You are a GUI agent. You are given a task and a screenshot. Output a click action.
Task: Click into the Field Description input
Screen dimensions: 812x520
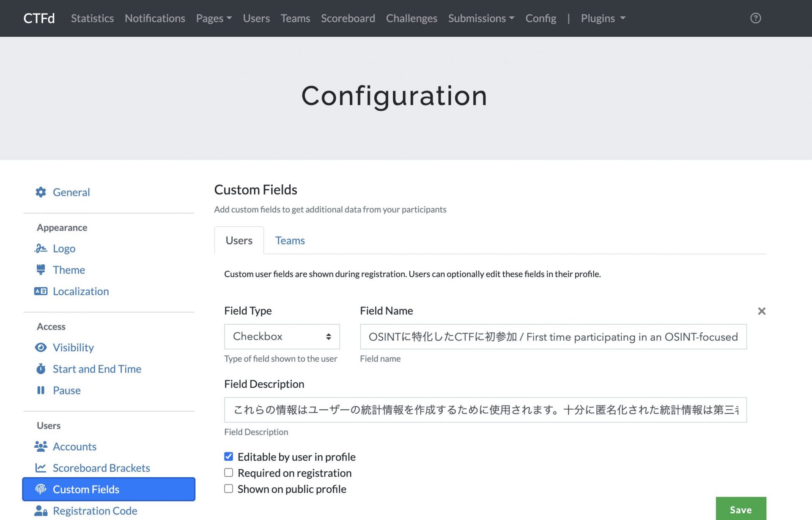point(485,410)
